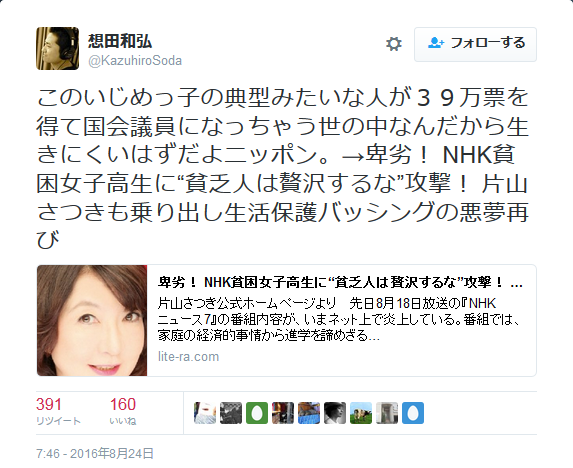Click the avatar right of the green egg
The width and height of the screenshot is (573, 468).
click(283, 413)
